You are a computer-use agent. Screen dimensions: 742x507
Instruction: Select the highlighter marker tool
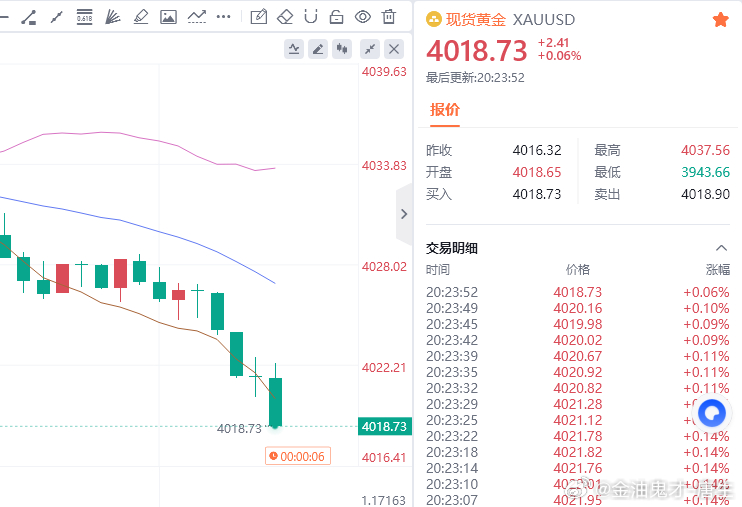coord(141,17)
